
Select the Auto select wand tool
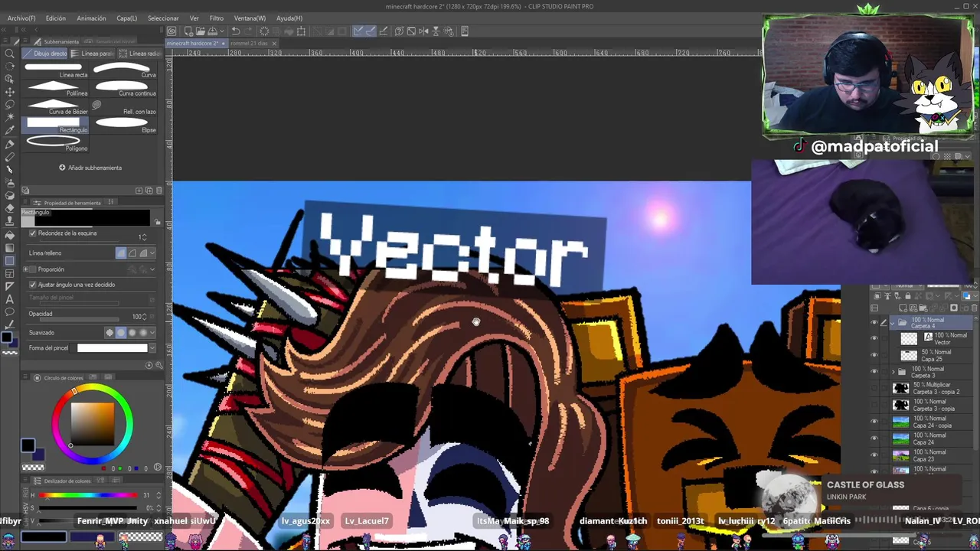[9, 118]
